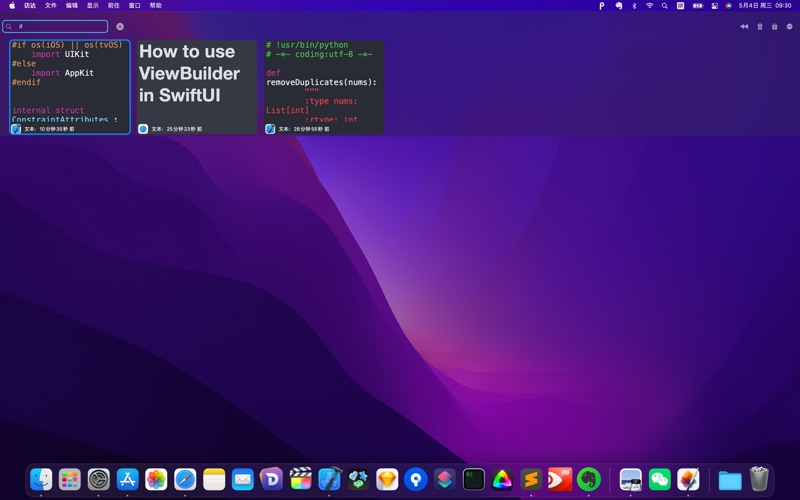Open Sketch from the Dock

(x=387, y=479)
